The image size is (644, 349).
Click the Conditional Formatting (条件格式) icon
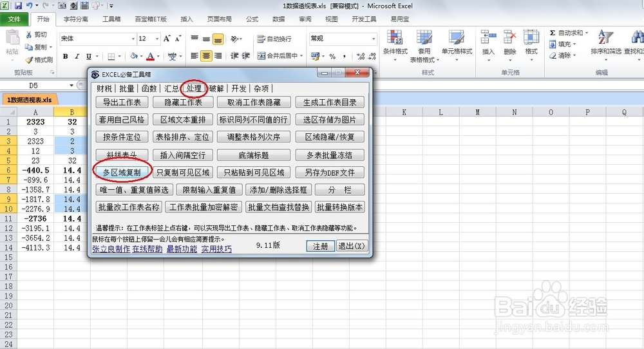[395, 38]
